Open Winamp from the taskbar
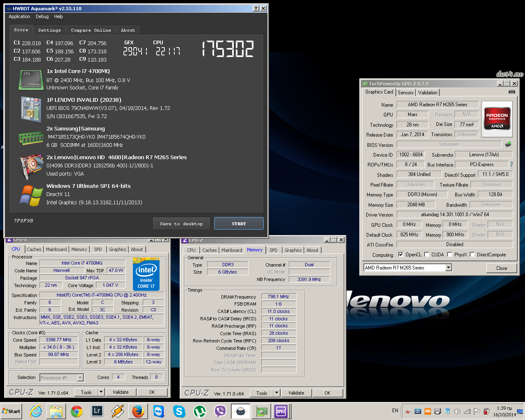 [x=118, y=411]
